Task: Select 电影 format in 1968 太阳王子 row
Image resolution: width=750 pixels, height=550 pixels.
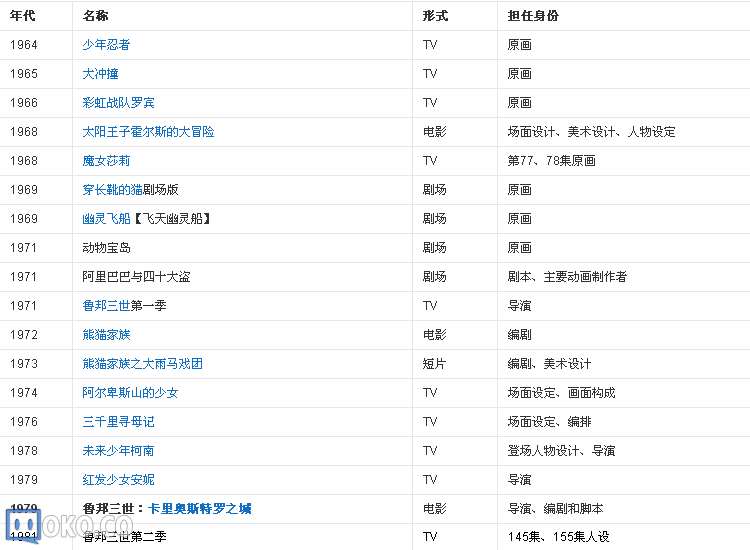Action: (x=434, y=132)
